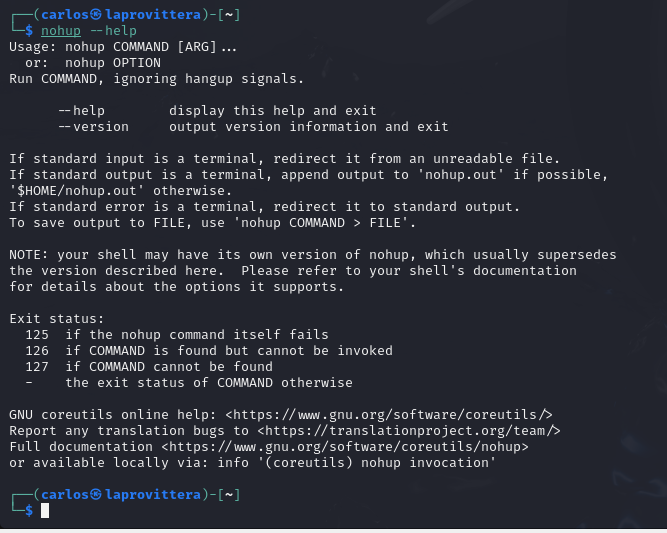Click the skull icon in bottom prompt
This screenshot has height=533, width=667.
[96, 495]
